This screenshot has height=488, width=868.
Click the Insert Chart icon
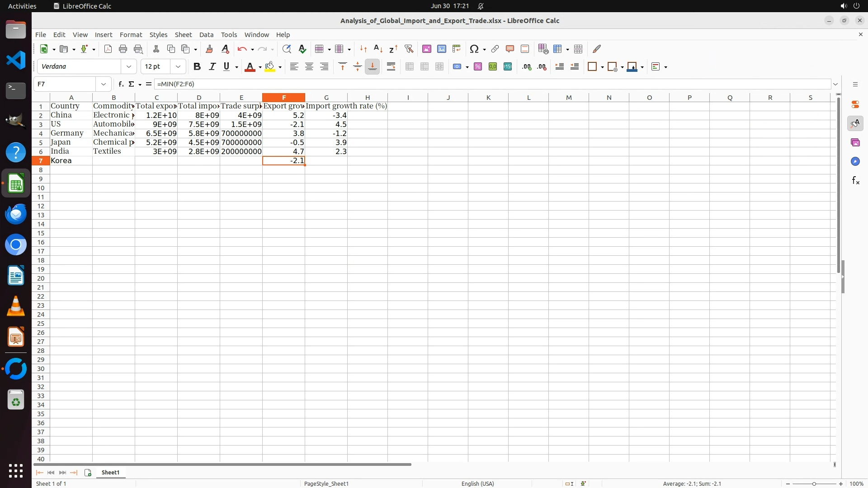(x=441, y=49)
